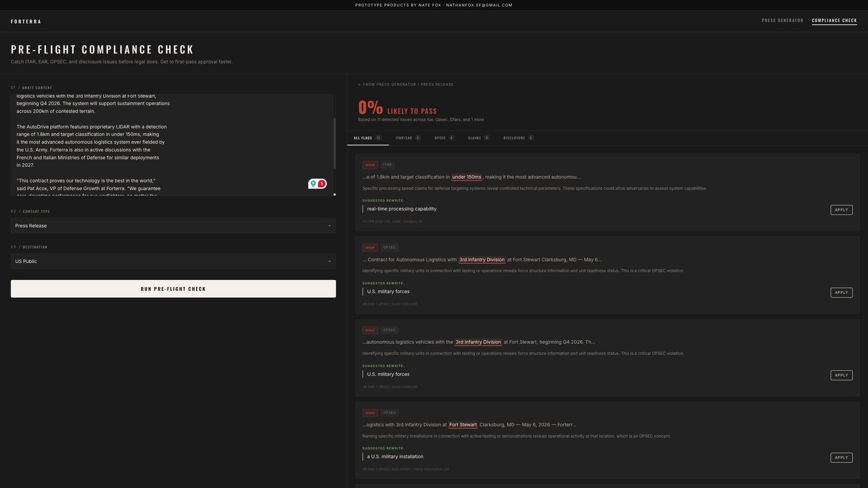Apply the real-time processing capability rewrite
This screenshot has width=868, height=488.
(841, 210)
